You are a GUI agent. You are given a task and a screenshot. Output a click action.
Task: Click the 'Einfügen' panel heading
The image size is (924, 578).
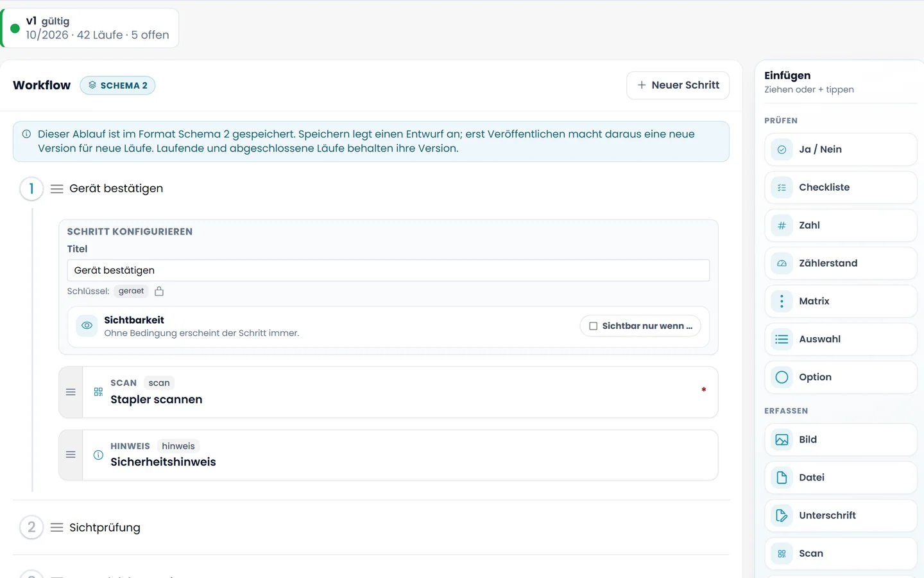[787, 75]
